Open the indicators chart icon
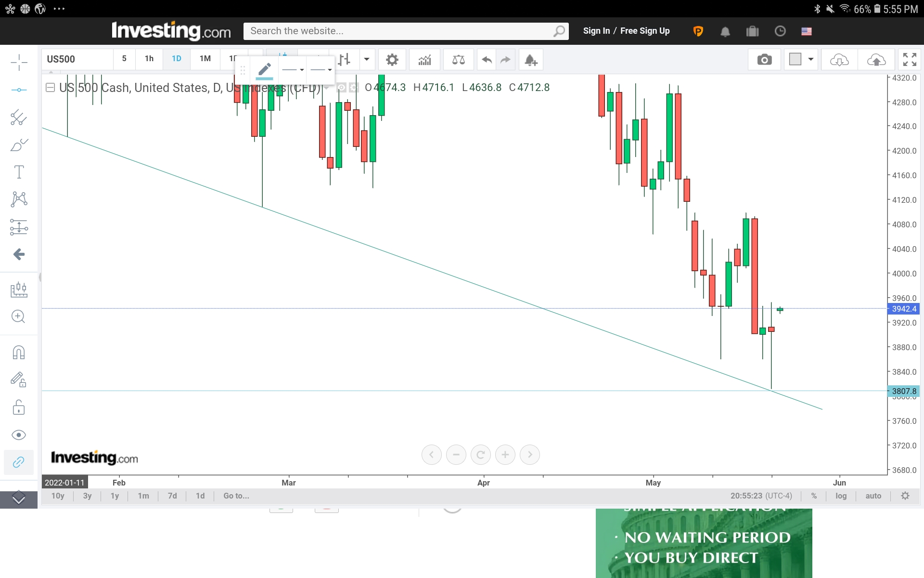Screen dimensions: 924x578 424,60
